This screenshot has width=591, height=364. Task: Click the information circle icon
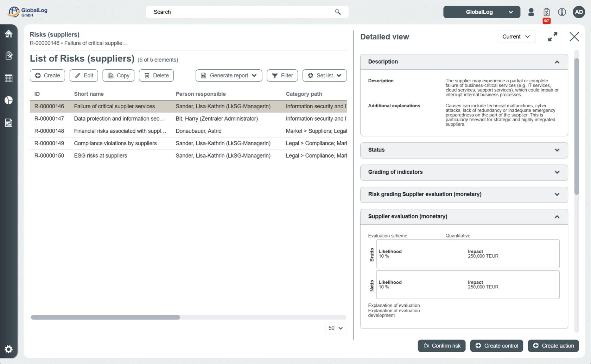tap(562, 12)
